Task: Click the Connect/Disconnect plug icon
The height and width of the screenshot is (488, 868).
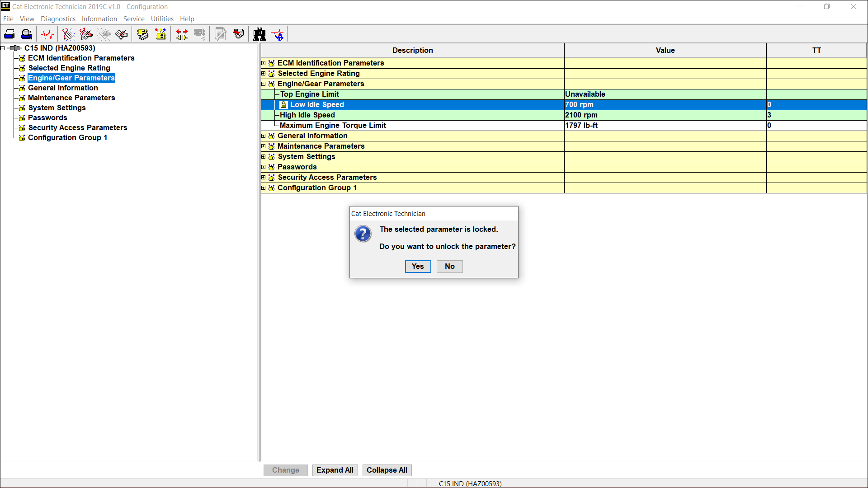Action: pyautogui.click(x=182, y=34)
